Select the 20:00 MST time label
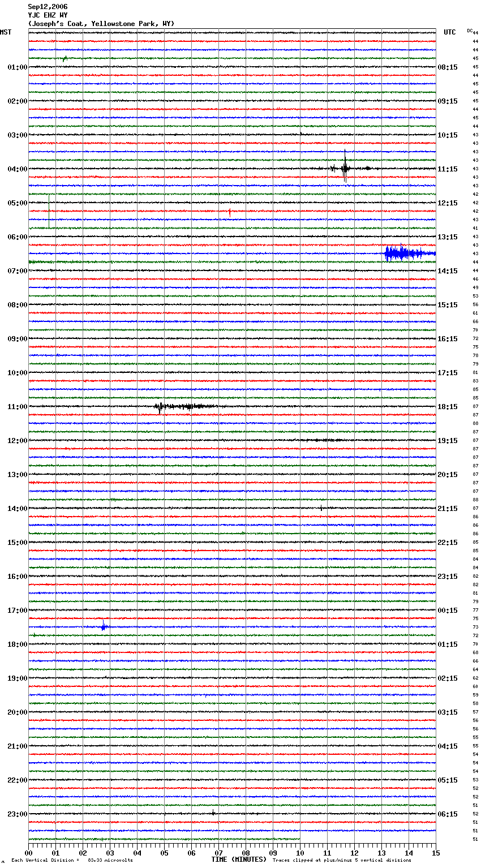Image resolution: width=481 pixels, height=868 pixels. 17,712
